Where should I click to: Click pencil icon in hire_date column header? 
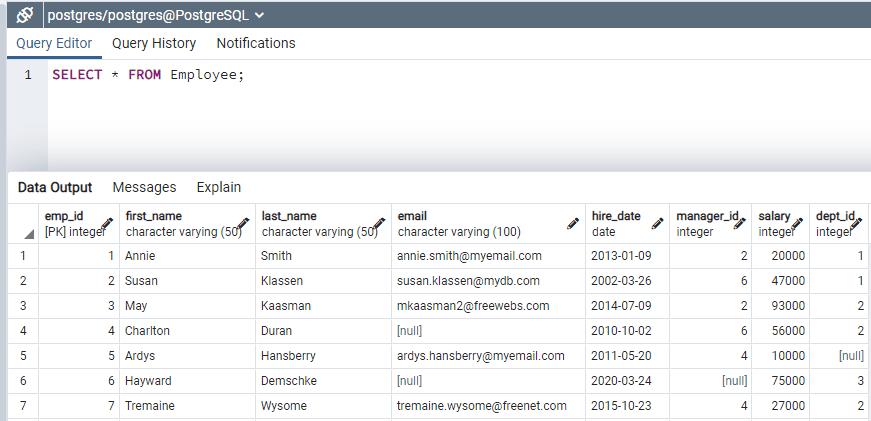(x=657, y=224)
